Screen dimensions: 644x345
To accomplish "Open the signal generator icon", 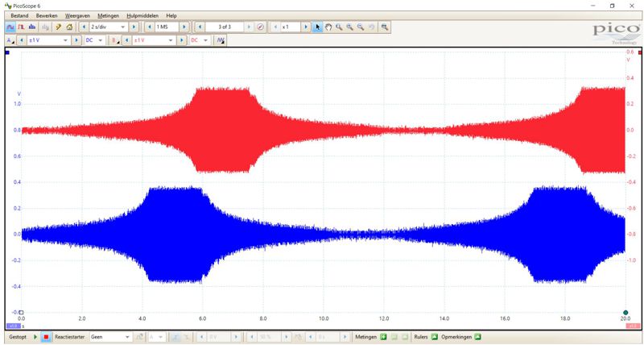I will [x=221, y=40].
